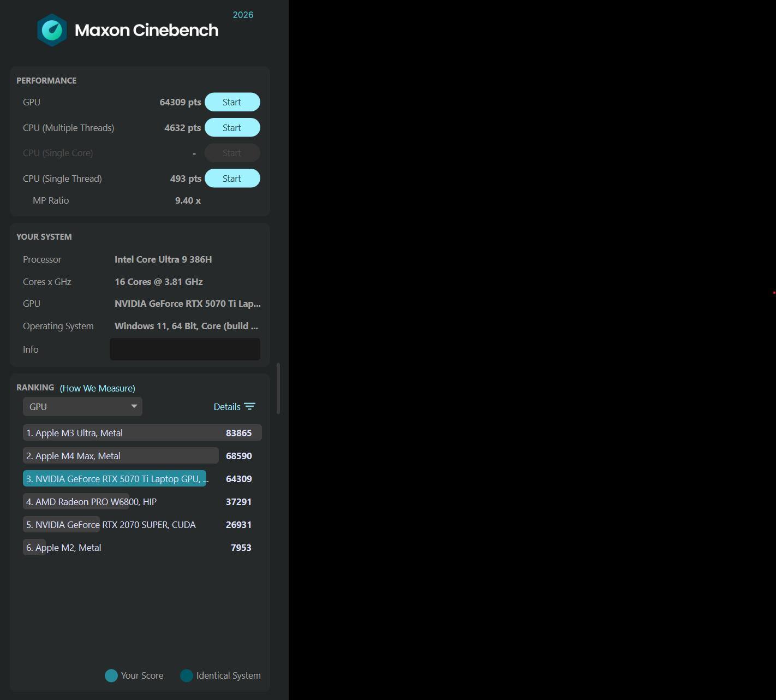Image resolution: width=776 pixels, height=700 pixels.
Task: Click the NVIDIA GeForce RTX 5070 Ti system GPU value
Action: 188,304
